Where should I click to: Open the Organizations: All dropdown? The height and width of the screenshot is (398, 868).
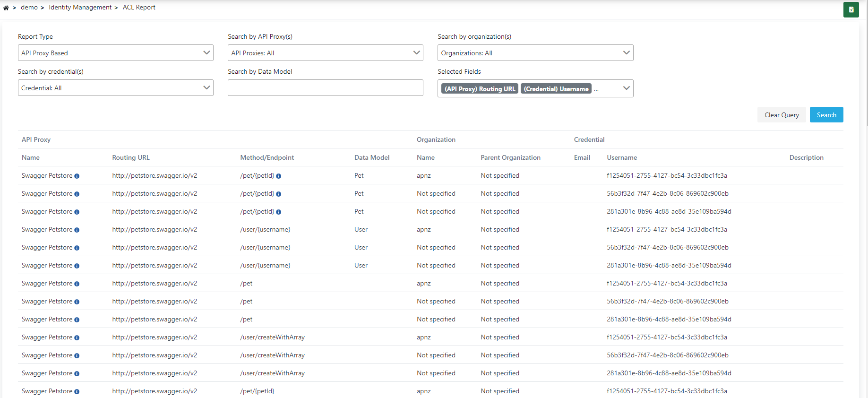click(535, 53)
